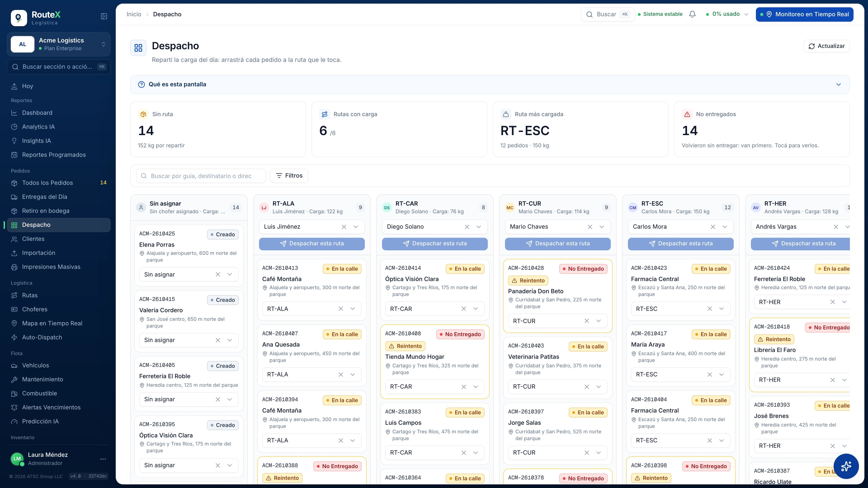Navigate to Choferes section
The height and width of the screenshot is (488, 868).
(59, 309)
